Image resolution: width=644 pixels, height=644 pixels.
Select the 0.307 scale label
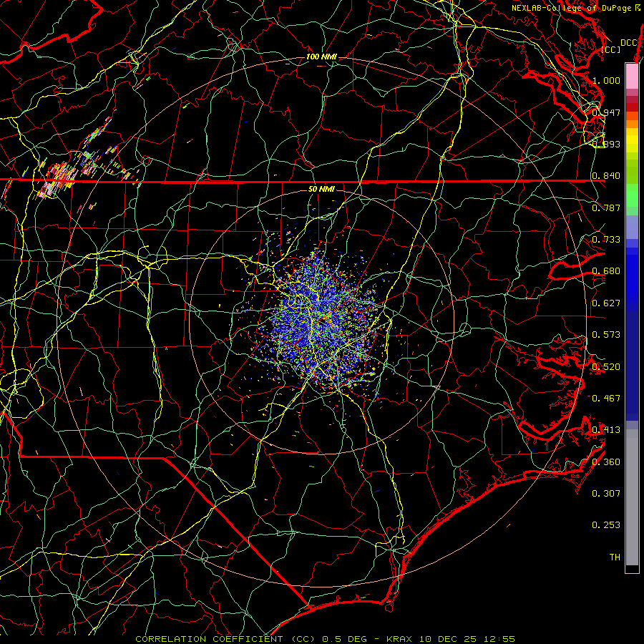(606, 494)
